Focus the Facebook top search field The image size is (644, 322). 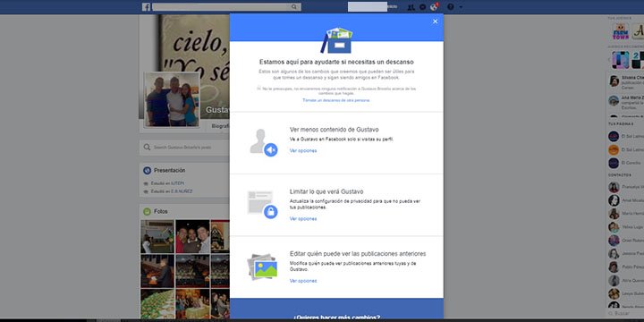tap(221, 7)
